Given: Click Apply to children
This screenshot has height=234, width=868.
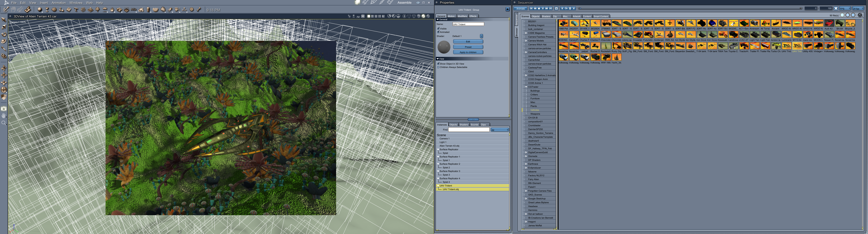Looking at the screenshot, I should [x=468, y=52].
